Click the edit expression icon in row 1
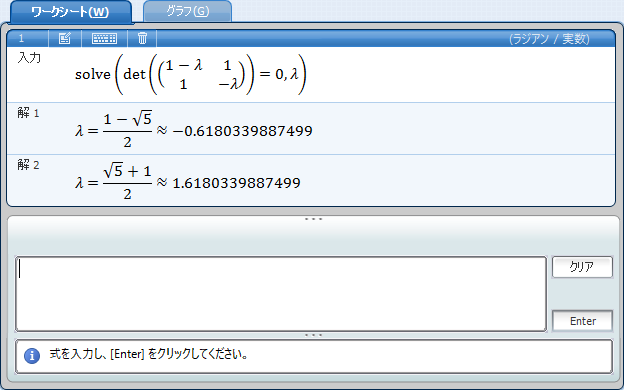 click(64, 39)
